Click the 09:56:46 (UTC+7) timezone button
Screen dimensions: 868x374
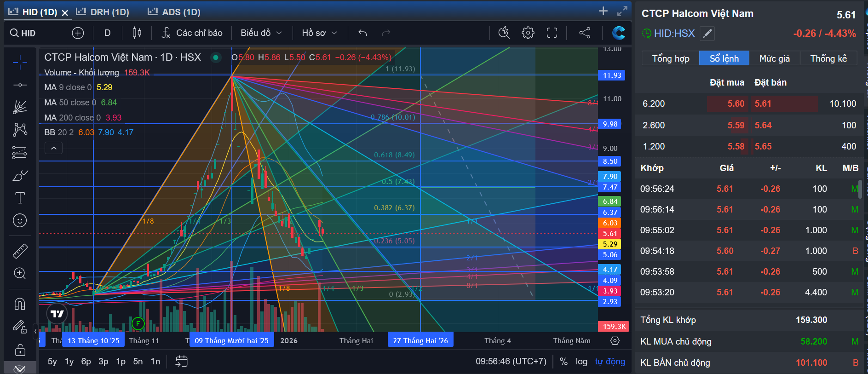point(511,362)
